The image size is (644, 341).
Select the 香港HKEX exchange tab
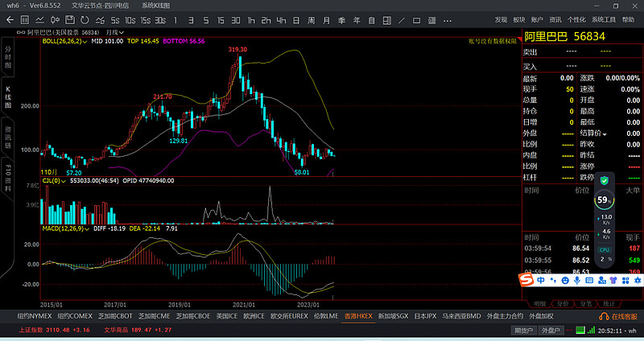click(358, 316)
